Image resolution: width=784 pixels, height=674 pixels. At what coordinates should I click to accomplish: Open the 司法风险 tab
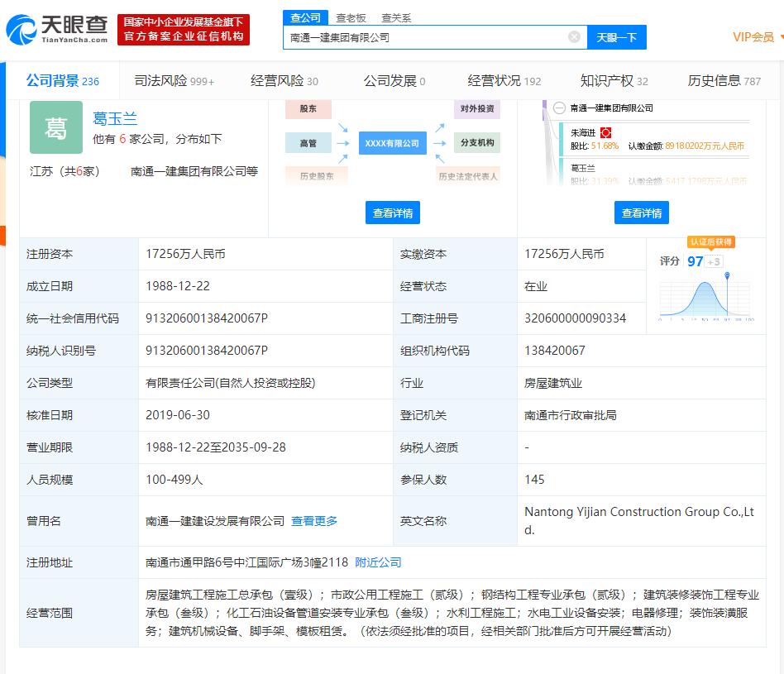(156, 80)
